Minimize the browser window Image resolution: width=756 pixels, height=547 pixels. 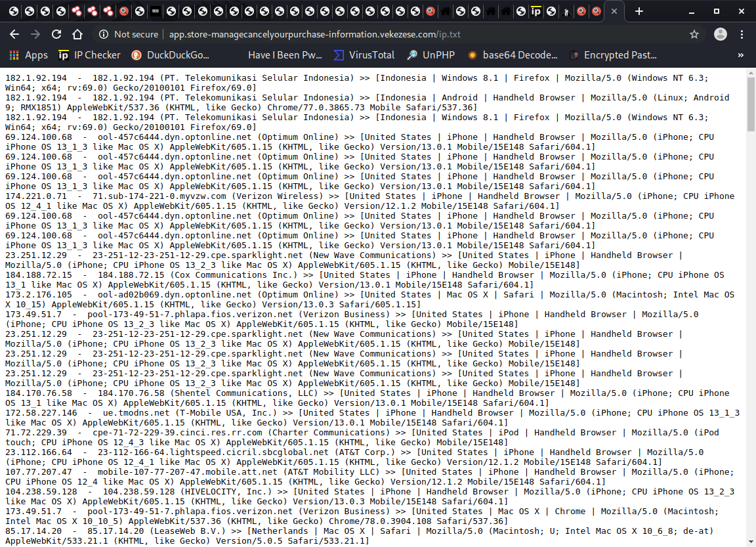click(x=692, y=11)
